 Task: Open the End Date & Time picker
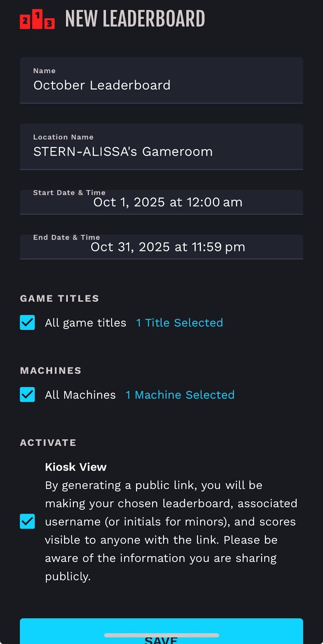click(x=161, y=246)
